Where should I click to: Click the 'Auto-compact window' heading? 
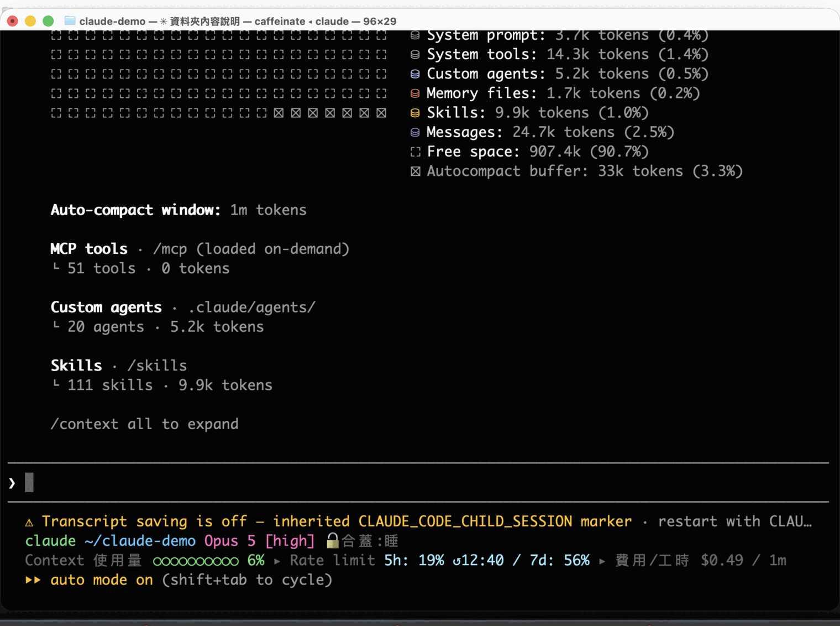(x=135, y=210)
